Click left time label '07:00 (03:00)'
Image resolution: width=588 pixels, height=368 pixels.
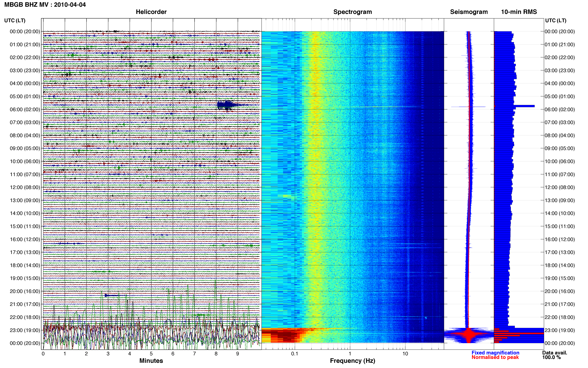[25, 122]
